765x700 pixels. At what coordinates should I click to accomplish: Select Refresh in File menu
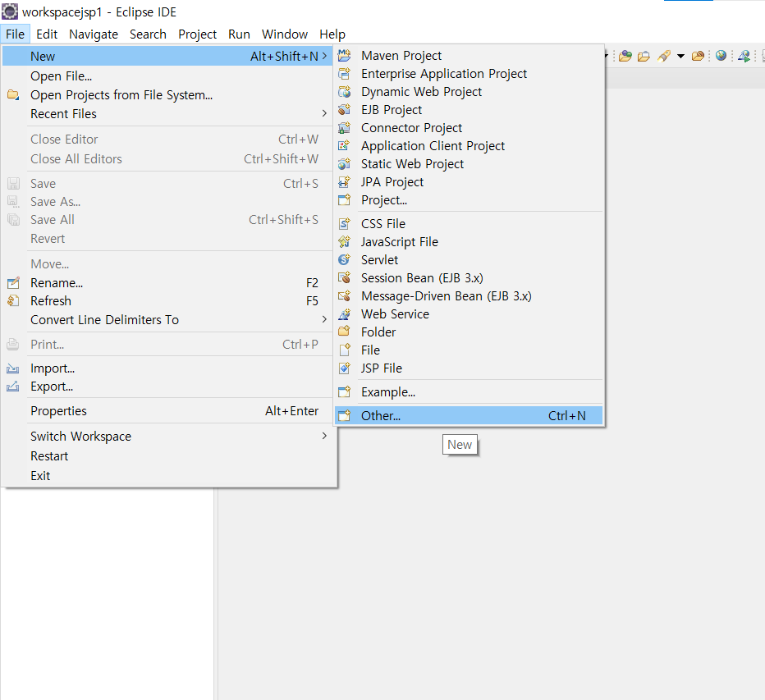click(x=169, y=301)
